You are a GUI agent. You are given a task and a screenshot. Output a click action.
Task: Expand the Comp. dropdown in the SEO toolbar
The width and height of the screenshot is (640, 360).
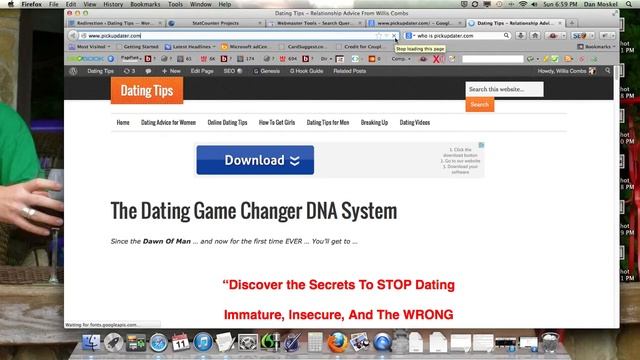point(401,59)
